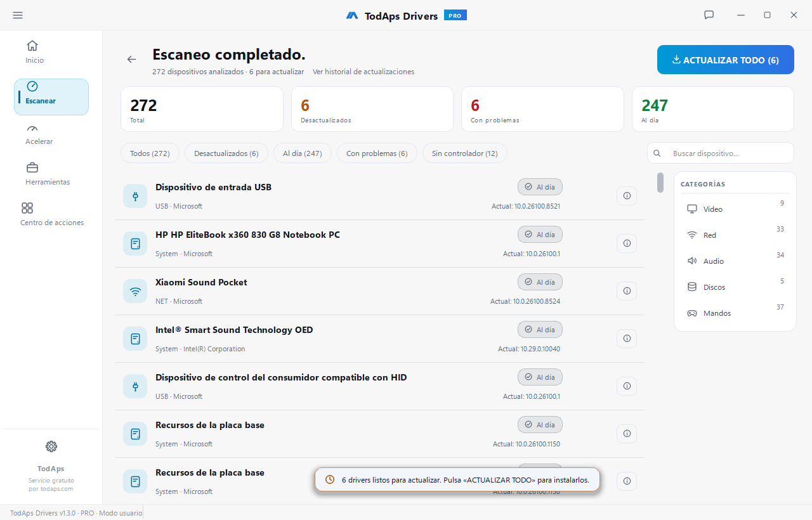Show info for Xiaomi Sound Pocket
Viewport: 812px width, 520px height.
coord(627,291)
